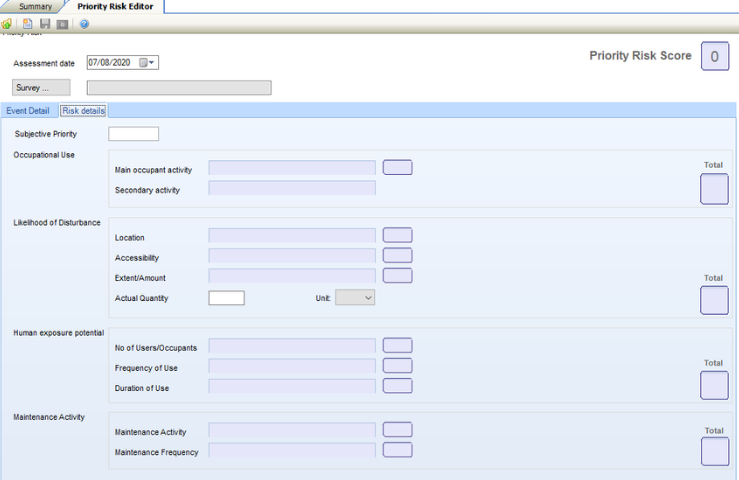The image size is (739, 480).
Task: Click the Secondary activity field
Action: coord(291,188)
